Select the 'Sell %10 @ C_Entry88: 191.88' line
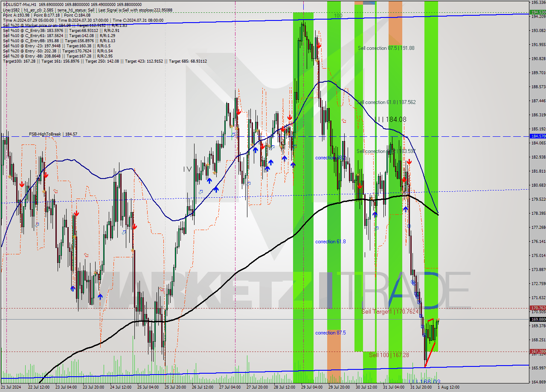Screen dimensions: 546x392 59,40
